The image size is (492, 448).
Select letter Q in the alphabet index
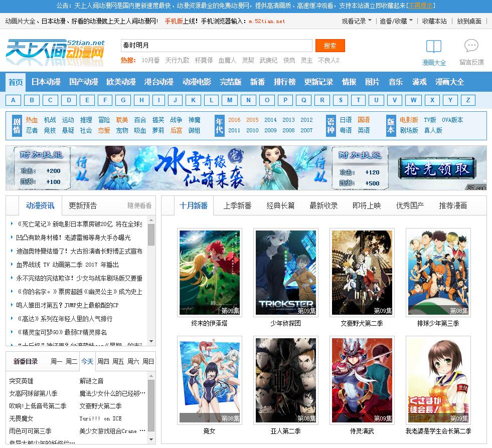click(304, 100)
